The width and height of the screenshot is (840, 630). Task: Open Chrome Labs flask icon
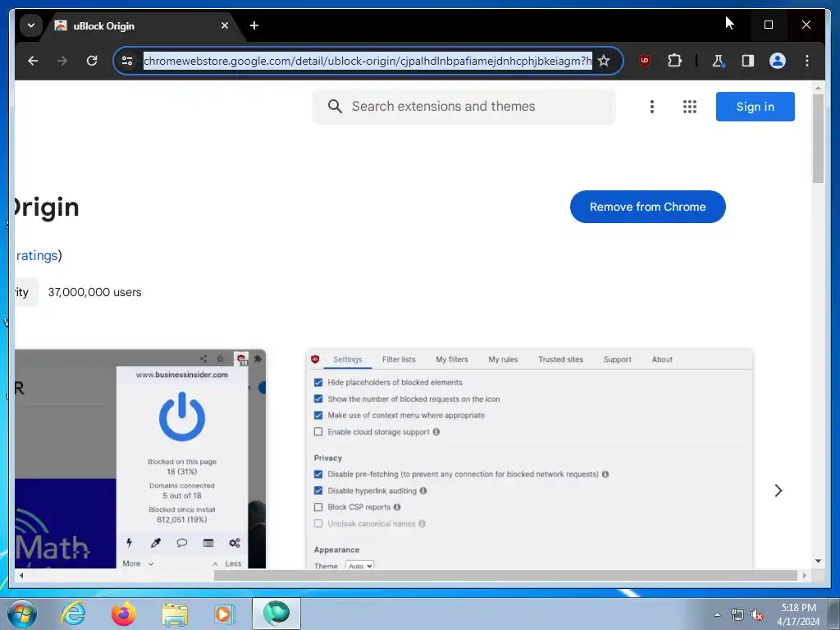point(718,61)
